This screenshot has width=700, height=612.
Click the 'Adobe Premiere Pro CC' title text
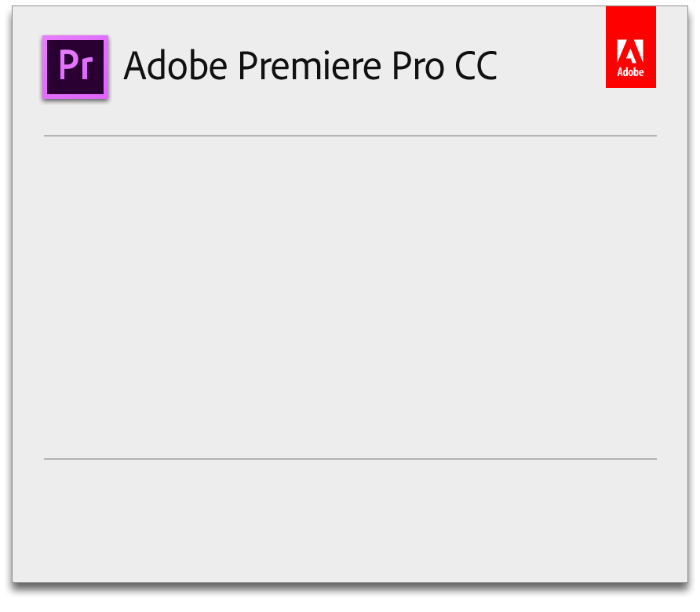pyautogui.click(x=310, y=67)
